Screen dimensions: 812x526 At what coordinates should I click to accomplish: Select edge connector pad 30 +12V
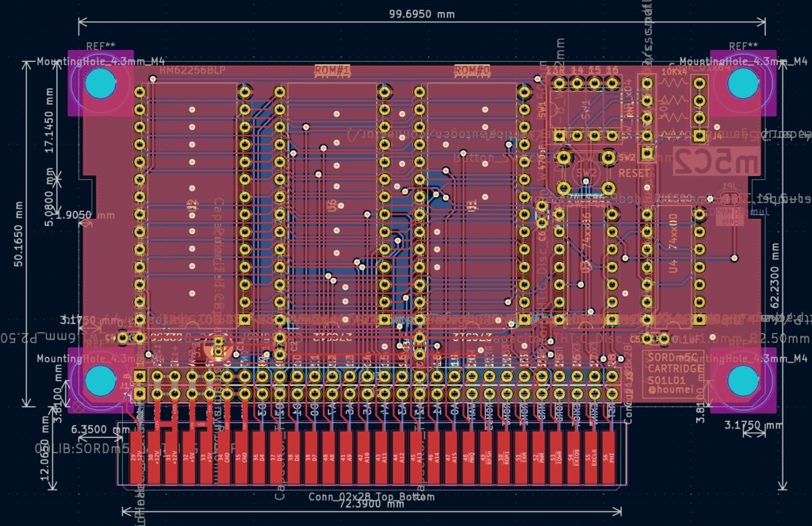click(154, 458)
